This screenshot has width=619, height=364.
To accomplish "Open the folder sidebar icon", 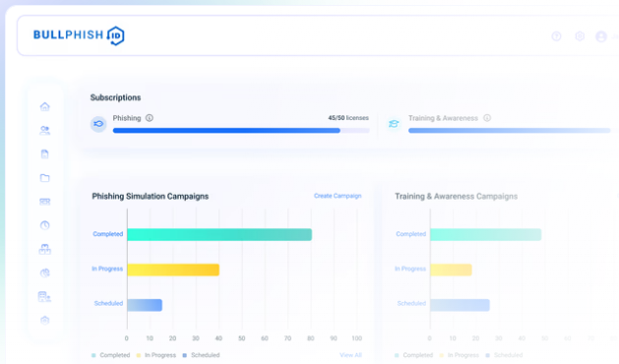I will (45, 178).
